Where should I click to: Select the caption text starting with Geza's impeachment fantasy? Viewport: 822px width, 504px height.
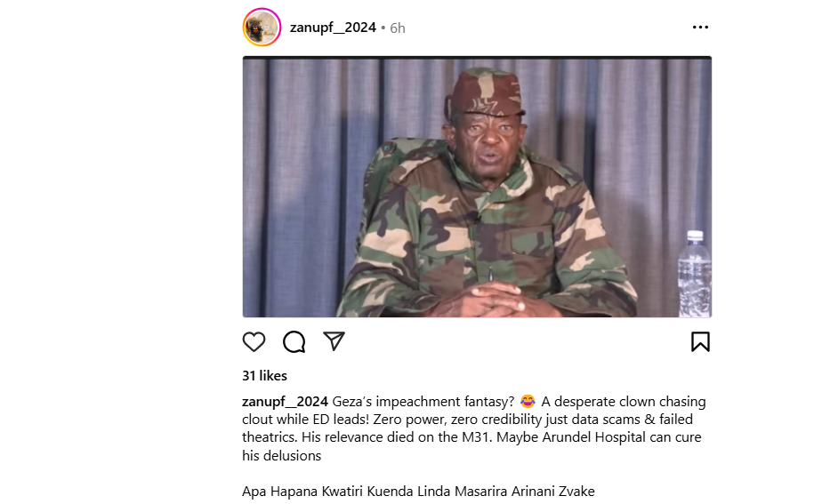click(474, 428)
